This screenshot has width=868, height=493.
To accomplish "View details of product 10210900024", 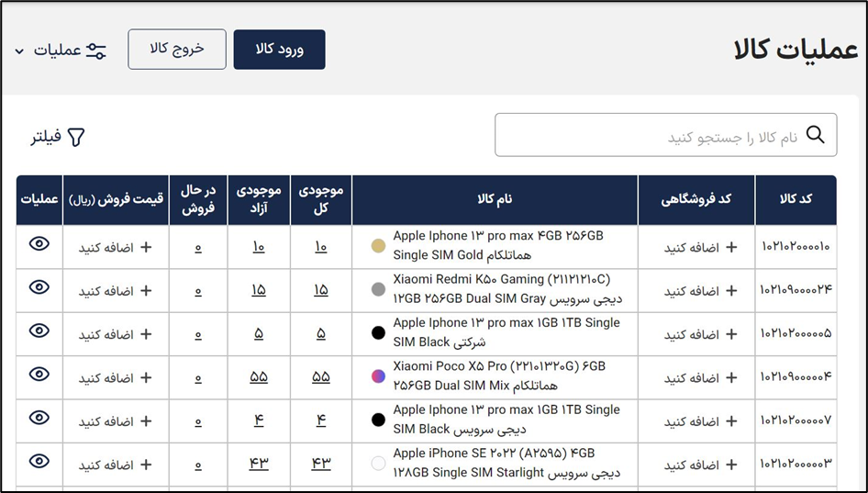I will (39, 287).
